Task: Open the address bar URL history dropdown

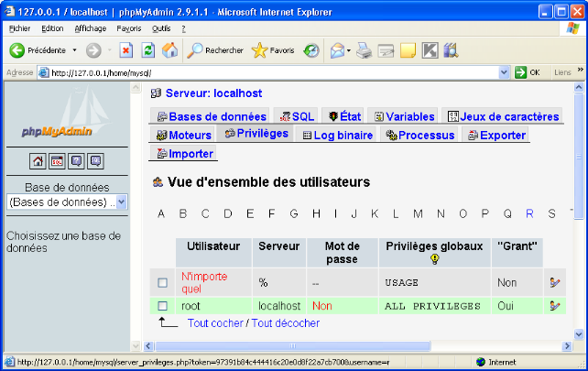Action: 503,72
